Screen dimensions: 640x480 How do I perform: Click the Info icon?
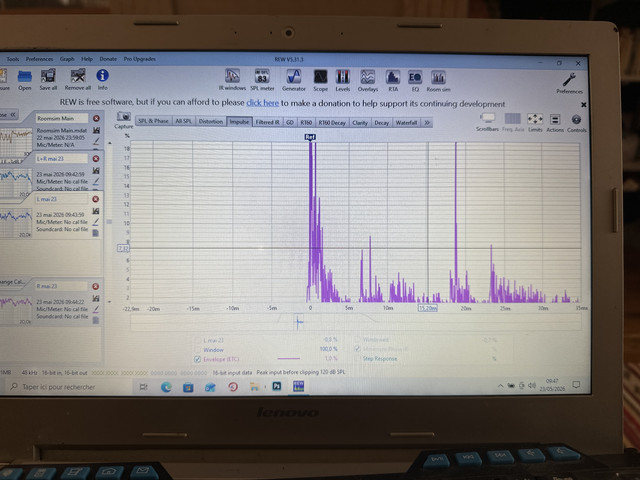pyautogui.click(x=102, y=79)
